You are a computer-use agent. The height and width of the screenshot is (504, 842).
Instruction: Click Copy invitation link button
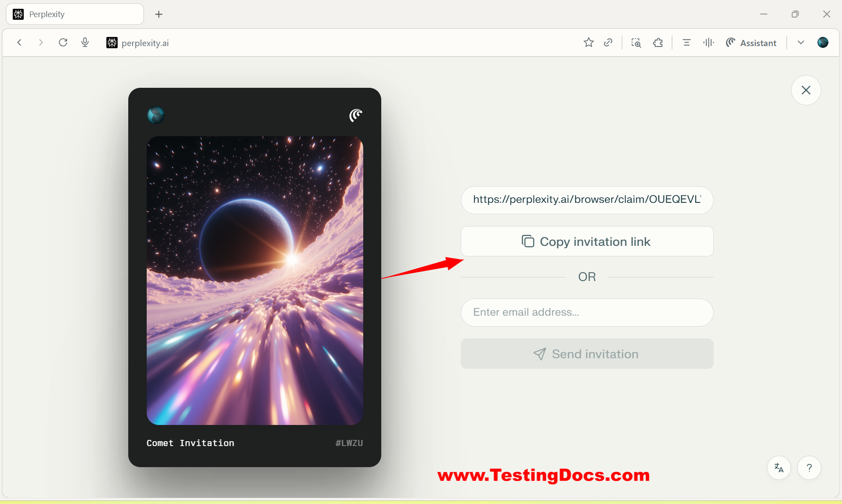point(587,241)
